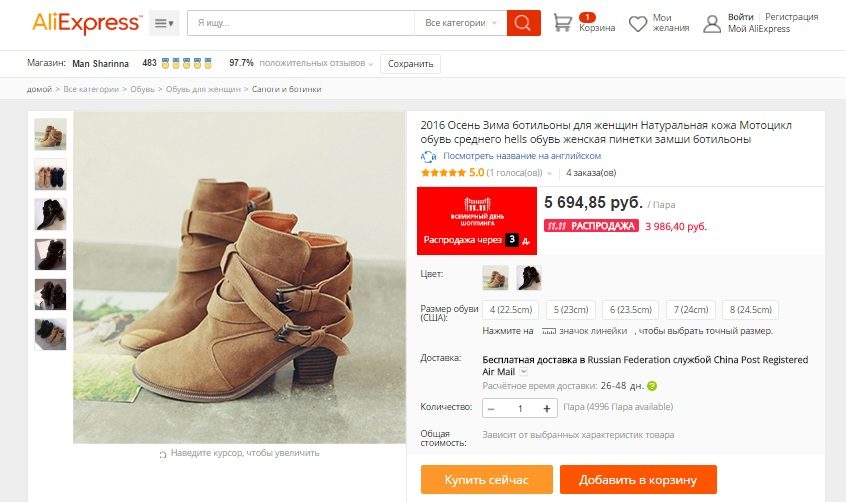
Task: Click the AliExpress logo
Action: (x=87, y=23)
